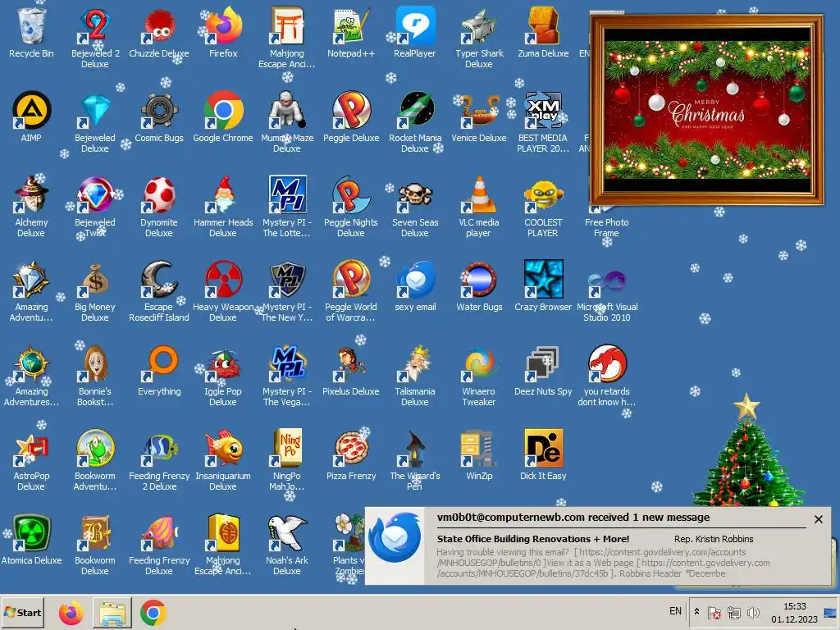Launch BEST MEDIA PLAYER shortcut

543,122
